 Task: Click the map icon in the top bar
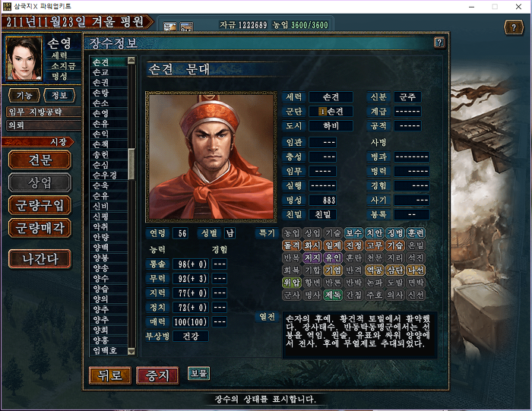pyautogui.click(x=169, y=27)
